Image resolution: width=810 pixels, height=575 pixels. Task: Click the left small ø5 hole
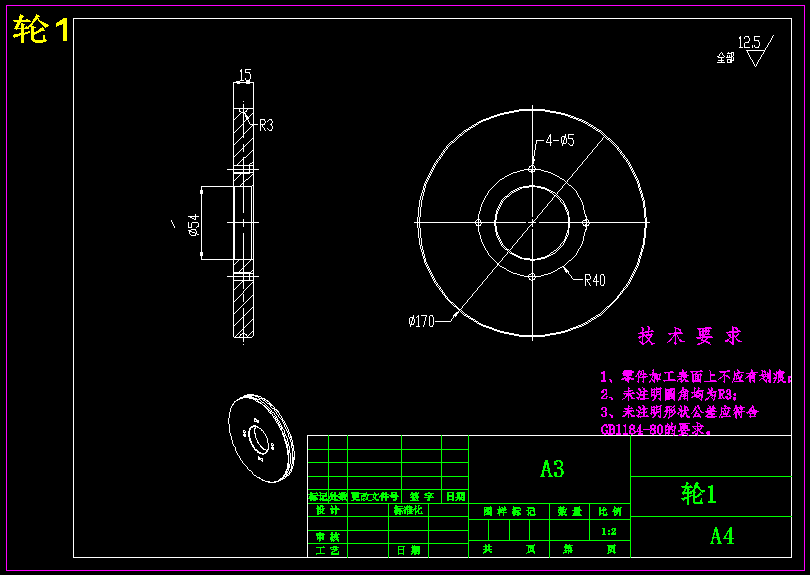point(478,223)
